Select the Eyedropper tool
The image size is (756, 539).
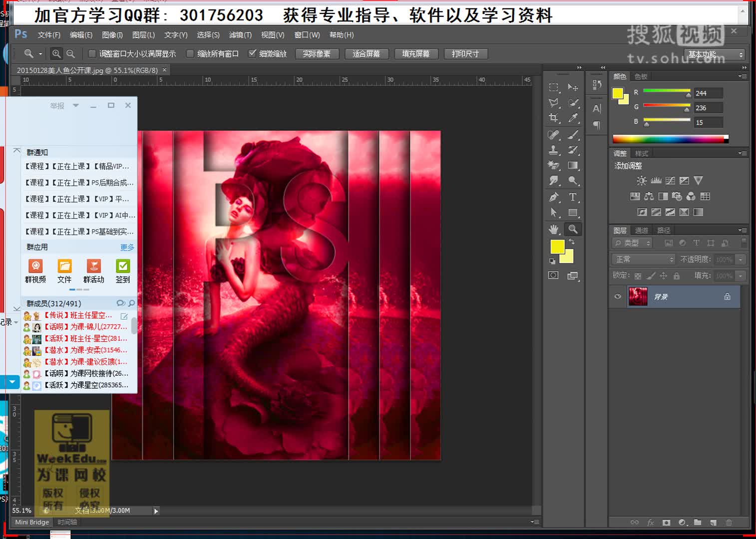(x=573, y=118)
